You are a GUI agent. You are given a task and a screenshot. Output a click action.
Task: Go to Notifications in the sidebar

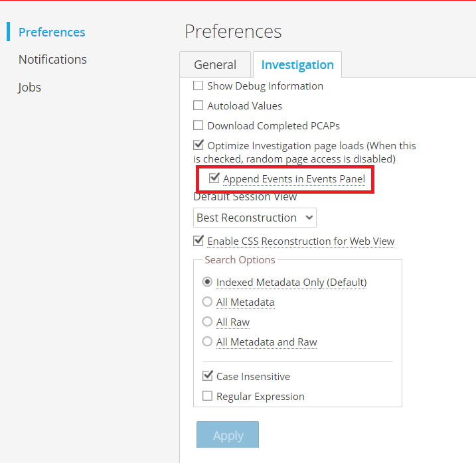[52, 59]
